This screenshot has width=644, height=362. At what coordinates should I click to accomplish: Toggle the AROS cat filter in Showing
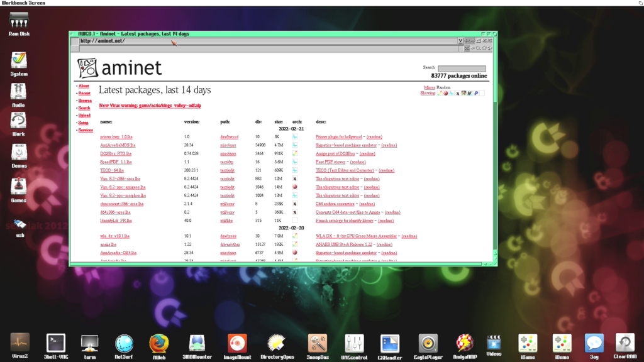click(x=458, y=93)
